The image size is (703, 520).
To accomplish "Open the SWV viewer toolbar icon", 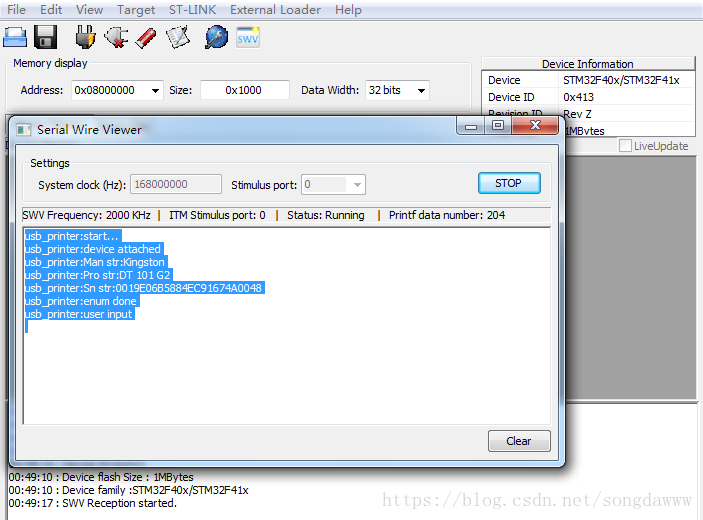I will [248, 38].
